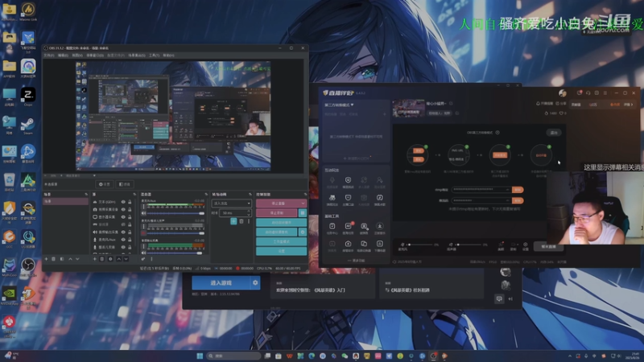Move source up in OBS Sources toolbar
This screenshot has height=362, width=644.
point(118,259)
